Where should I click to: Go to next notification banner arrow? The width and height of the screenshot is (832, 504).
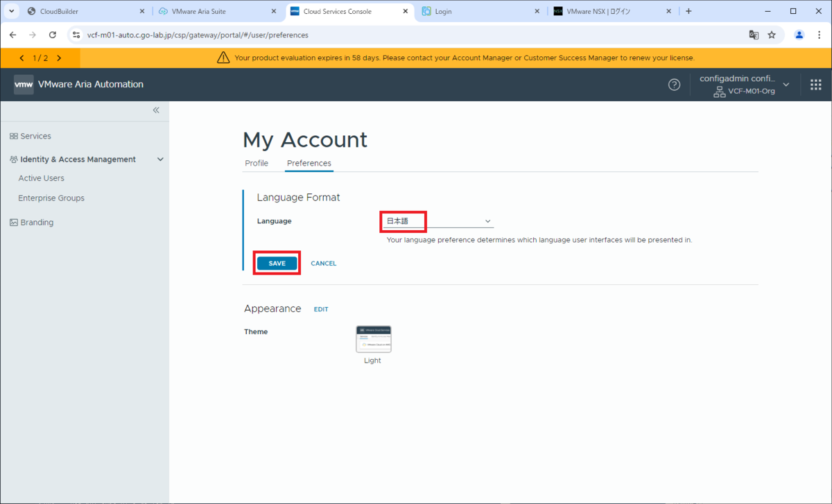coord(59,58)
